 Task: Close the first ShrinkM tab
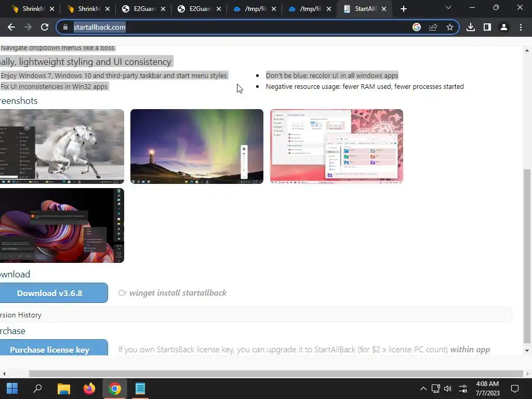click(x=52, y=9)
